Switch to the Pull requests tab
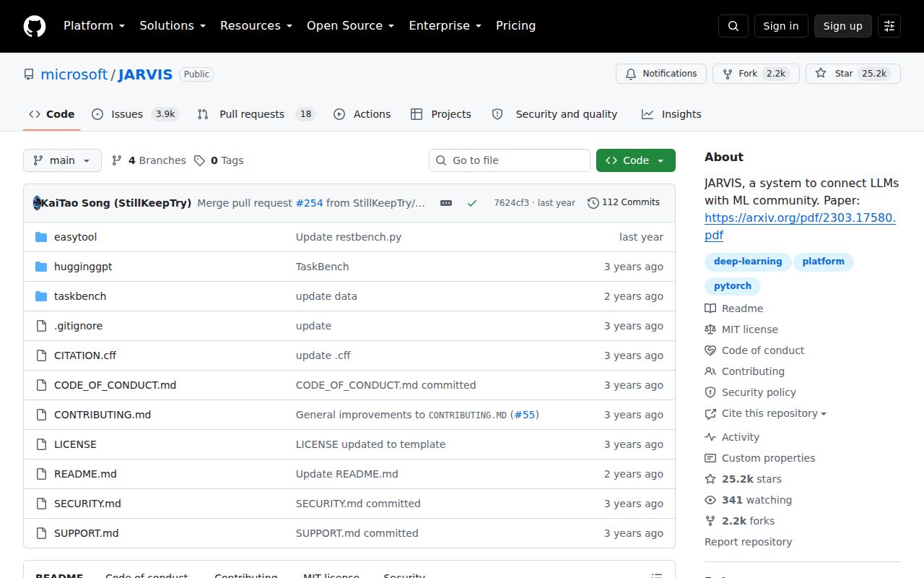This screenshot has height=578, width=924. click(256, 114)
